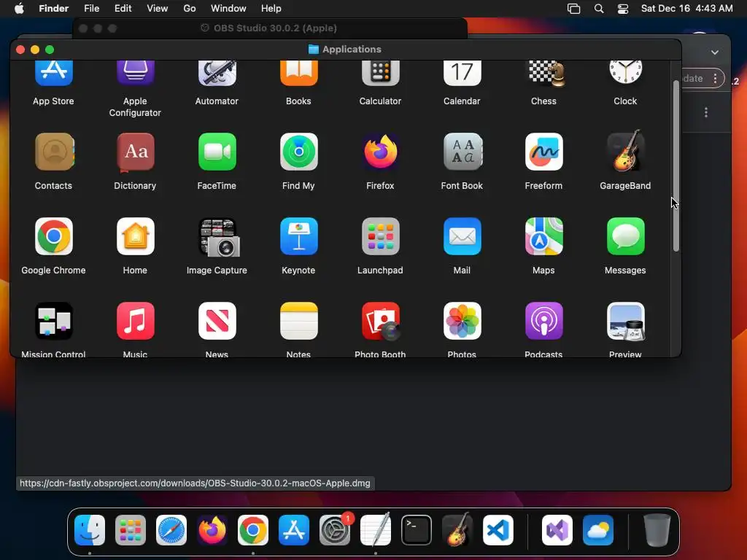The image size is (747, 560).
Task: Open Firefox from the Dock
Action: (212, 529)
